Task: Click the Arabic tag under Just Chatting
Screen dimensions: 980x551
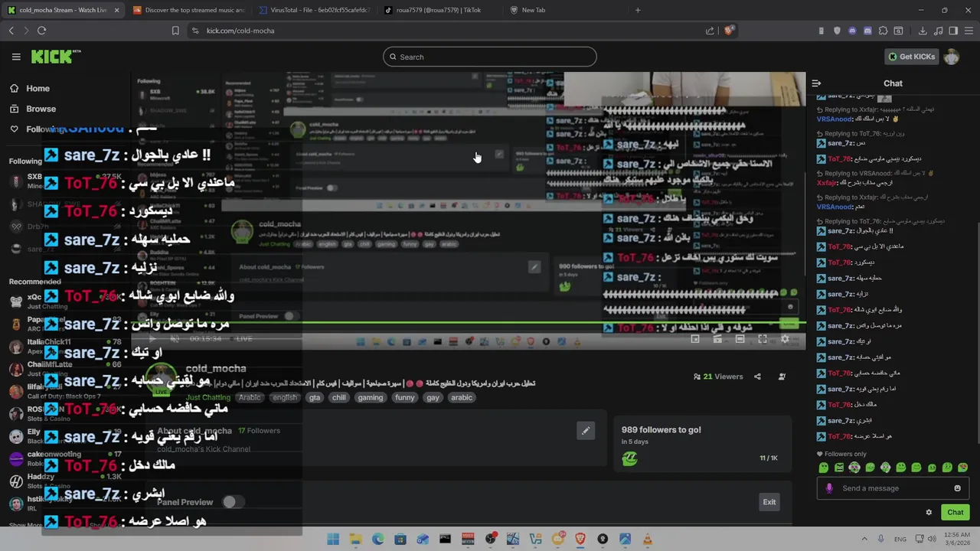Action: [250, 397]
